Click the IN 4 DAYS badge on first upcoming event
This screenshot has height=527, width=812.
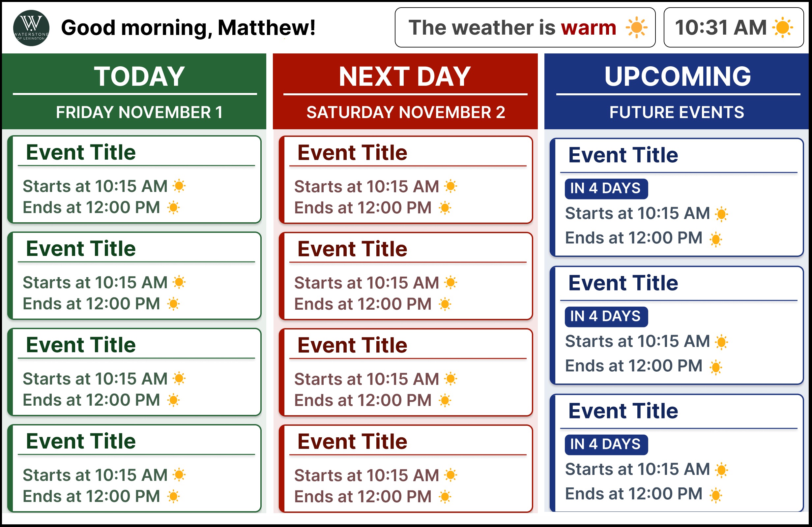pyautogui.click(x=606, y=189)
